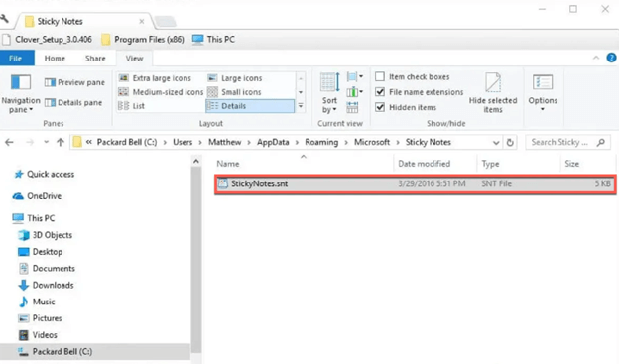Switch to the Share ribbon tab
The width and height of the screenshot is (619, 364).
95,59
